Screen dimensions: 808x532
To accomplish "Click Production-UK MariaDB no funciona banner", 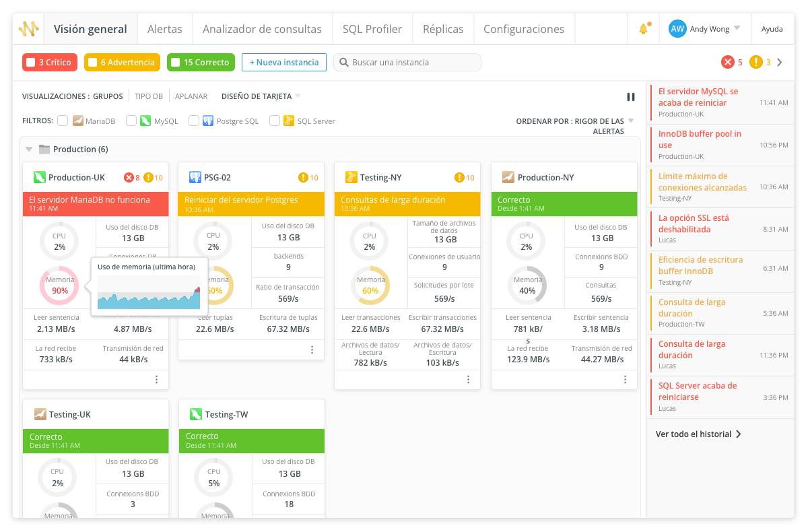I will pos(96,204).
